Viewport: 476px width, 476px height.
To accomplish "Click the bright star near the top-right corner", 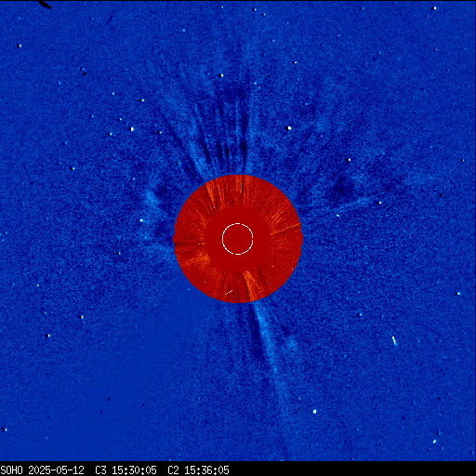I will tap(434, 8).
